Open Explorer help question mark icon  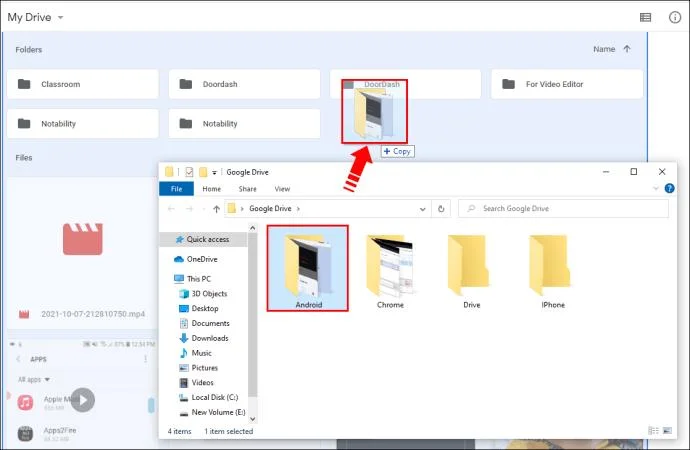coord(669,188)
